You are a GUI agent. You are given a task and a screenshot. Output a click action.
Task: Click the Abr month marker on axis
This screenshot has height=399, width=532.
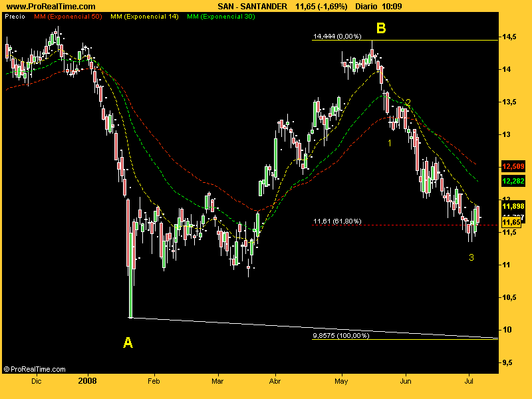click(275, 381)
